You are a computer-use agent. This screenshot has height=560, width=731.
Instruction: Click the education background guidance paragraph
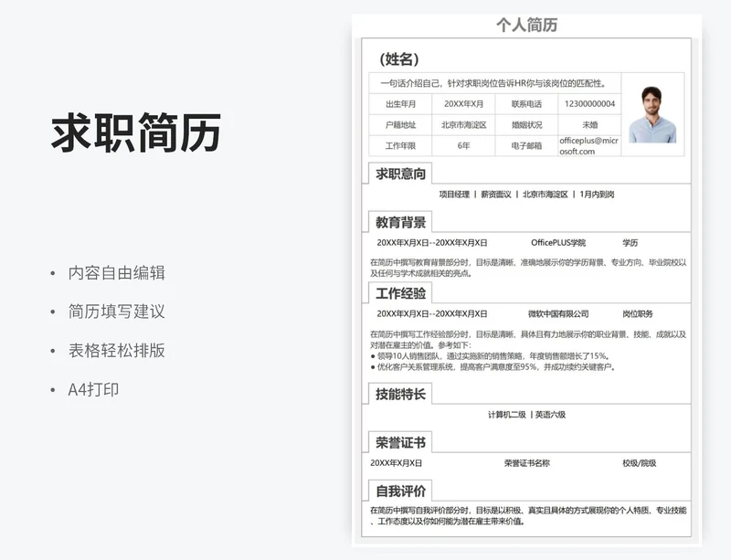point(528,268)
